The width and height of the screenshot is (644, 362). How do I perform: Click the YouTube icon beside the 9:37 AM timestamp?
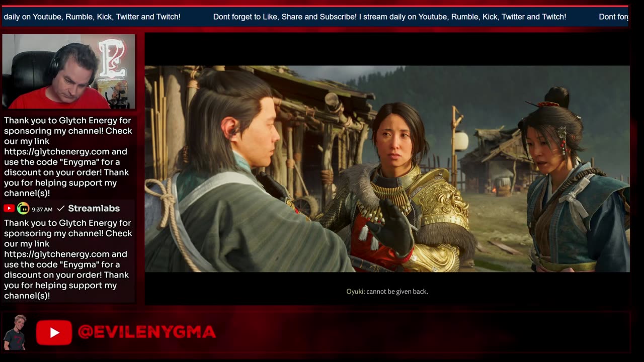[9, 208]
